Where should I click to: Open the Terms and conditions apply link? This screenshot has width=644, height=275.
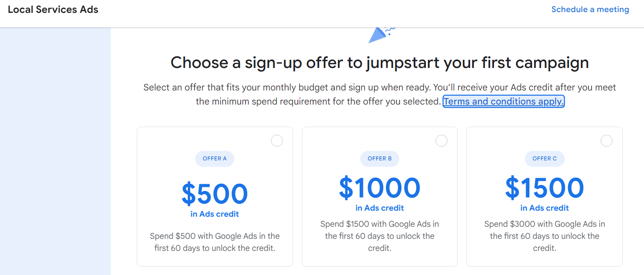(x=503, y=101)
